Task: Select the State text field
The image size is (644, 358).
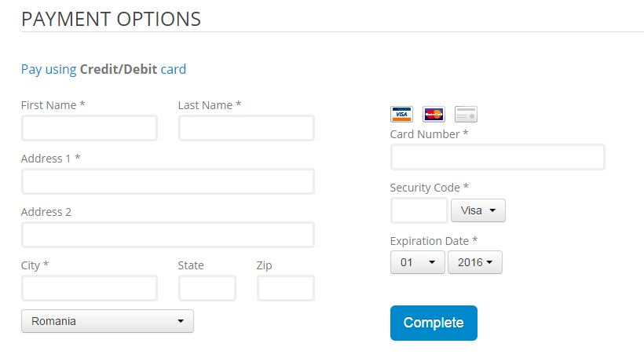Action: [207, 288]
